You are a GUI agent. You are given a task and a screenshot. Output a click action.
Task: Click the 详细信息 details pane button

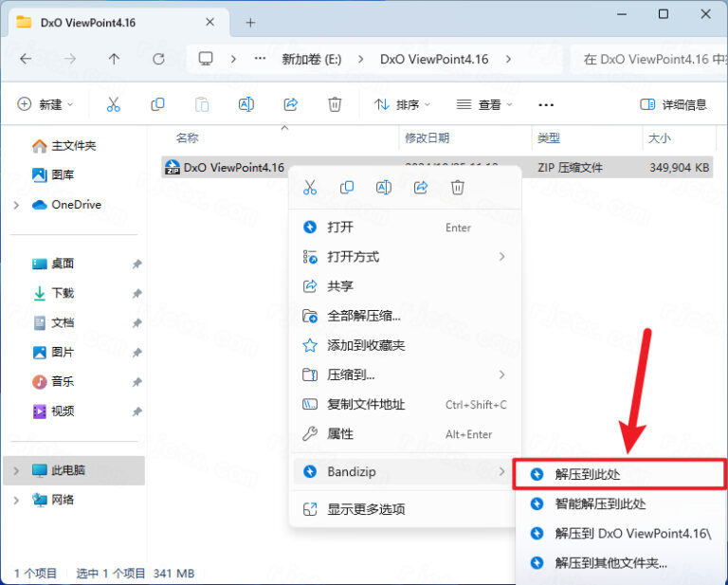tap(673, 104)
